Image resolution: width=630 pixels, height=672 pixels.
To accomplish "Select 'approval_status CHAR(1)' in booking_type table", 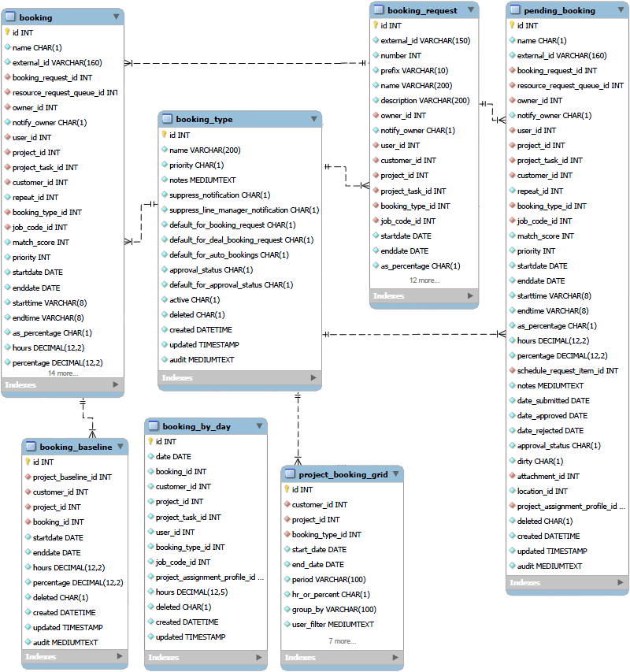I will (211, 270).
